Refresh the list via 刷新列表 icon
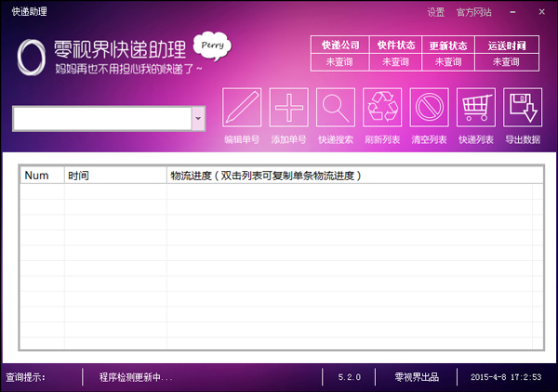Image resolution: width=558 pixels, height=392 pixels. (382, 107)
